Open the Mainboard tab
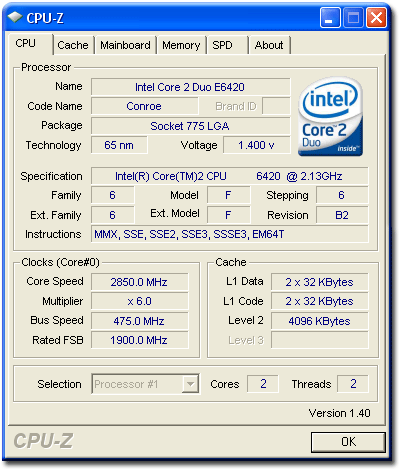Viewport: 400px width, 475px height. (x=125, y=45)
